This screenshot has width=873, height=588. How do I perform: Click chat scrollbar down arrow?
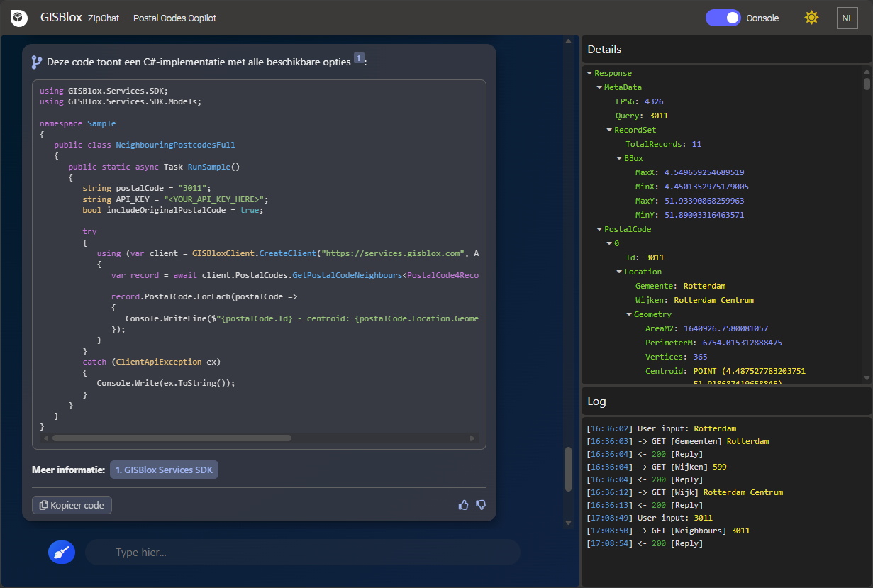[568, 523]
